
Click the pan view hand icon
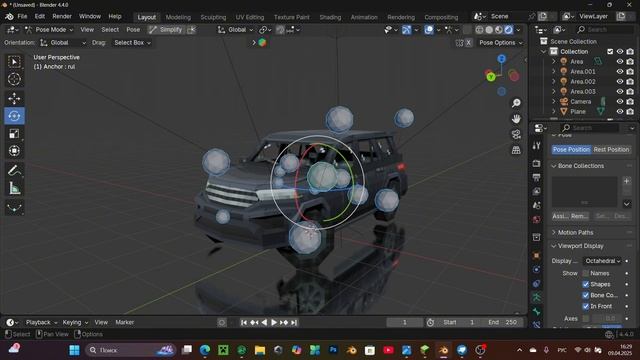[516, 119]
